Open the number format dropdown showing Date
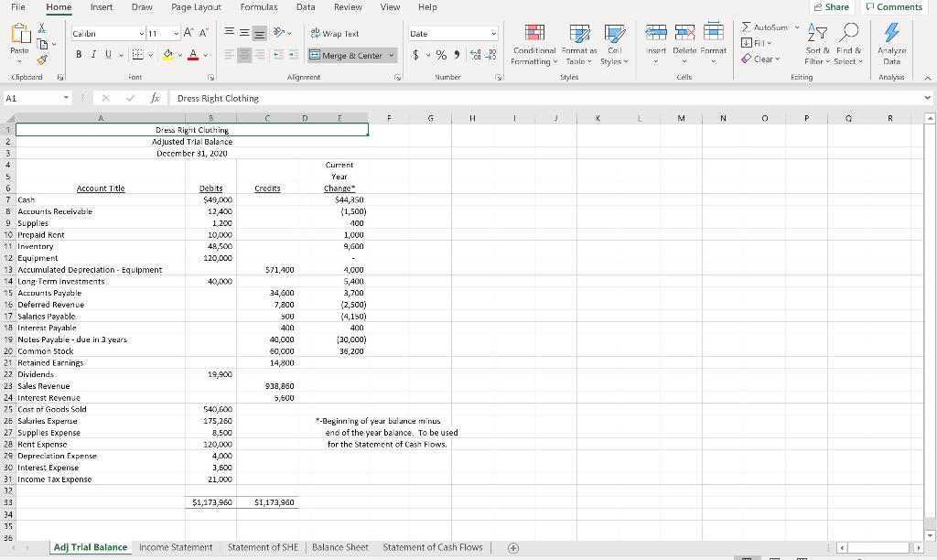The width and height of the screenshot is (937, 560). [x=451, y=34]
